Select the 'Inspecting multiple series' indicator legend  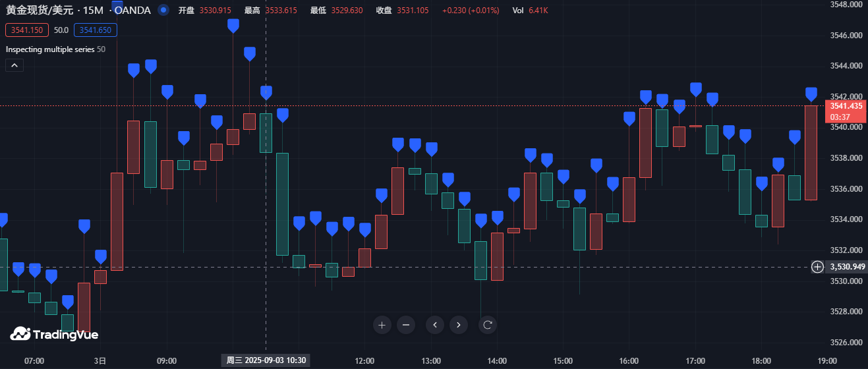[51, 49]
